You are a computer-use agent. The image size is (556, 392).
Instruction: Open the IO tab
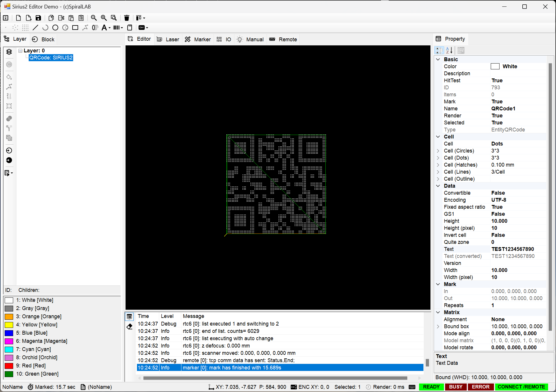click(x=224, y=39)
